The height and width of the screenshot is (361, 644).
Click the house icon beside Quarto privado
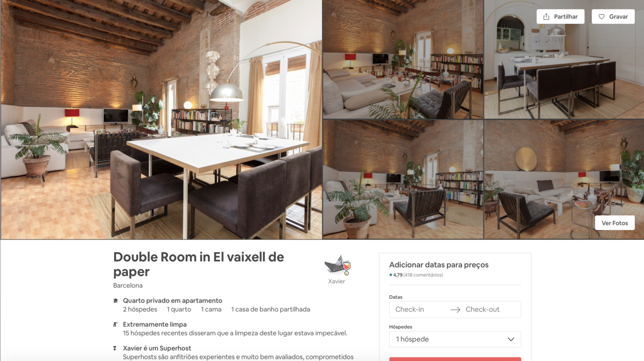point(116,301)
